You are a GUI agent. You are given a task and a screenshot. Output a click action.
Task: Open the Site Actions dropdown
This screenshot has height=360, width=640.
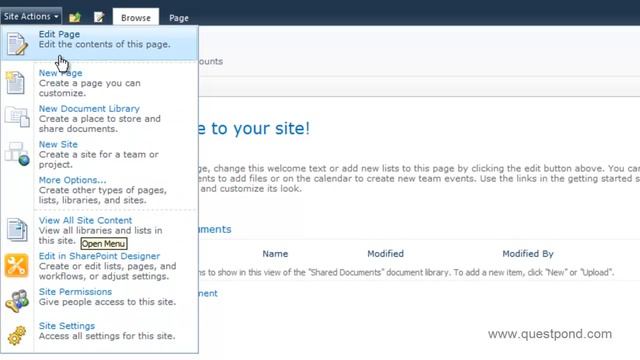31,16
